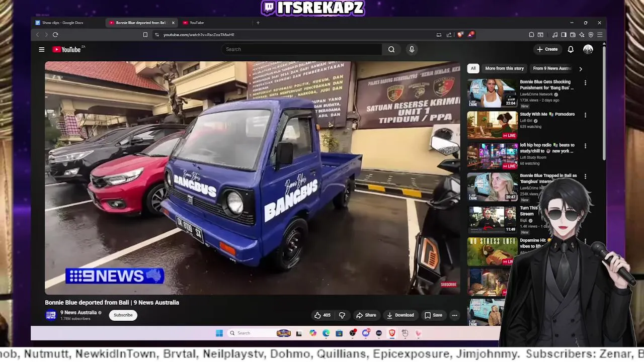Open options for 'Bonnie Blue Trapped in Bali' video
Image resolution: width=644 pixels, height=362 pixels.
click(585, 176)
